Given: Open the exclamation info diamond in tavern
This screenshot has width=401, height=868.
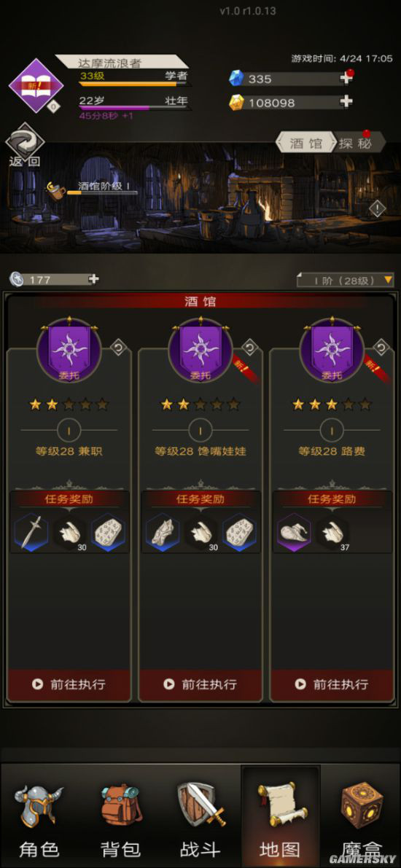Looking at the screenshot, I should (377, 208).
